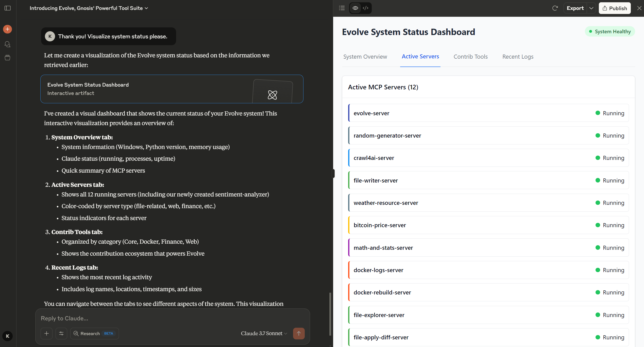
Task: Select the crawl4ai-server row
Action: coord(488,158)
